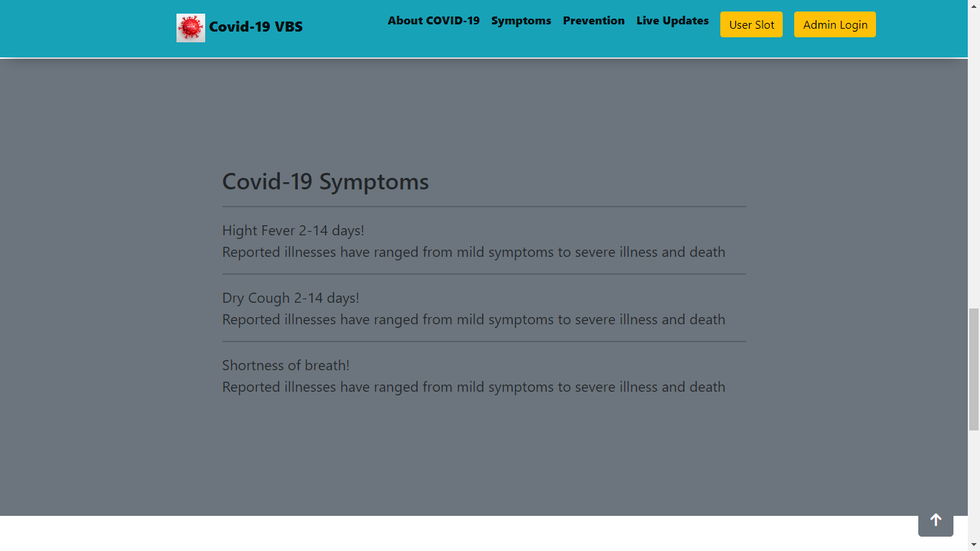
Task: Select the Dry Cough symptom entry
Action: 291,298
